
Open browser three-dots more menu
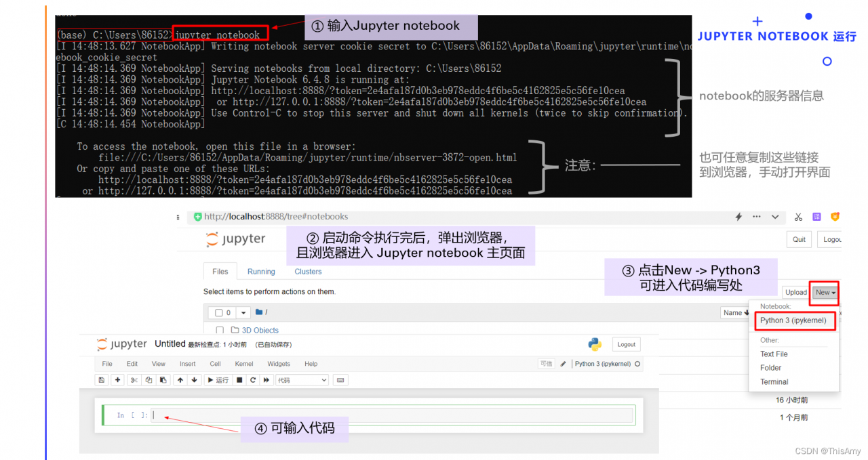757,217
